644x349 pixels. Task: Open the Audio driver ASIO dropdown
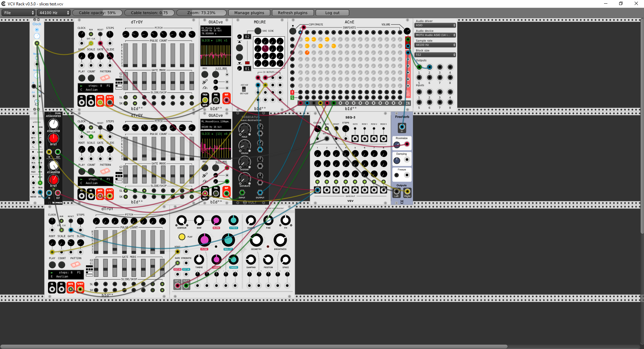(x=435, y=25)
